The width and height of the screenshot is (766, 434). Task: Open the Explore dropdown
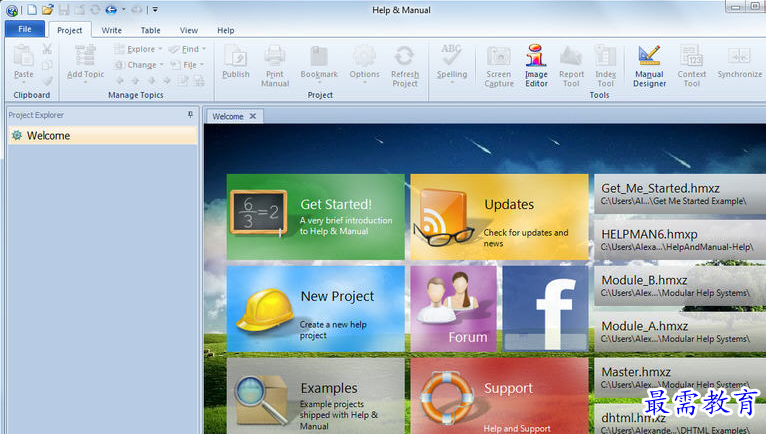pyautogui.click(x=138, y=49)
